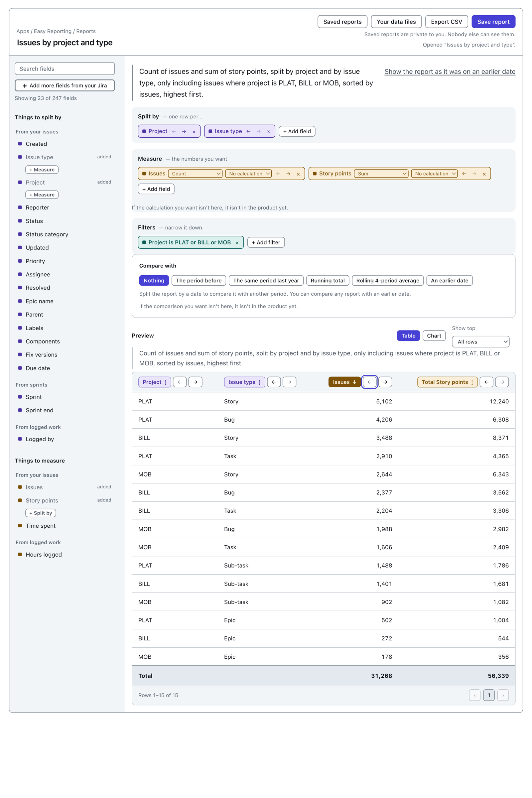
Task: Compare with The period before
Action: pyautogui.click(x=199, y=281)
